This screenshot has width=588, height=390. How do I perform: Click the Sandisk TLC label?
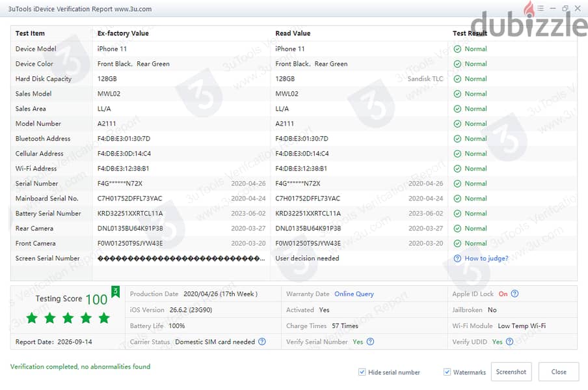tap(425, 79)
